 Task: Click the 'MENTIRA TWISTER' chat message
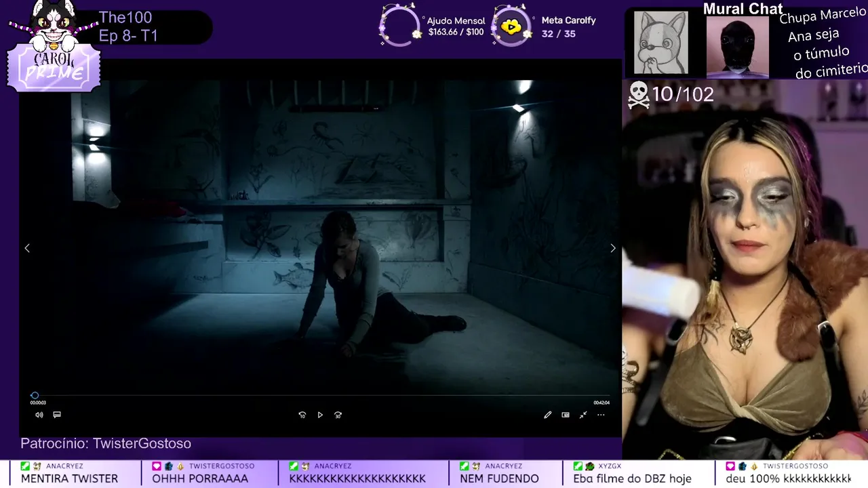[x=69, y=479]
